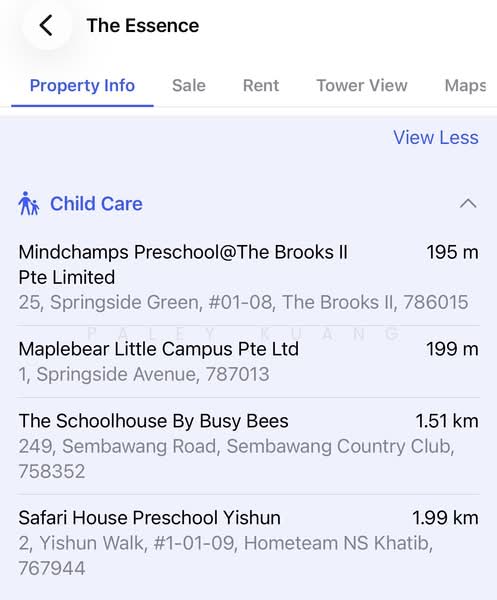497x600 pixels.
Task: Switch to the Sale tab
Action: (x=189, y=85)
